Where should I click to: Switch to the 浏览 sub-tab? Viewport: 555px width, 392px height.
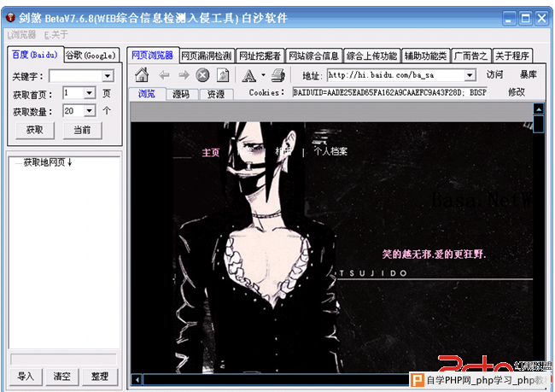(x=147, y=93)
